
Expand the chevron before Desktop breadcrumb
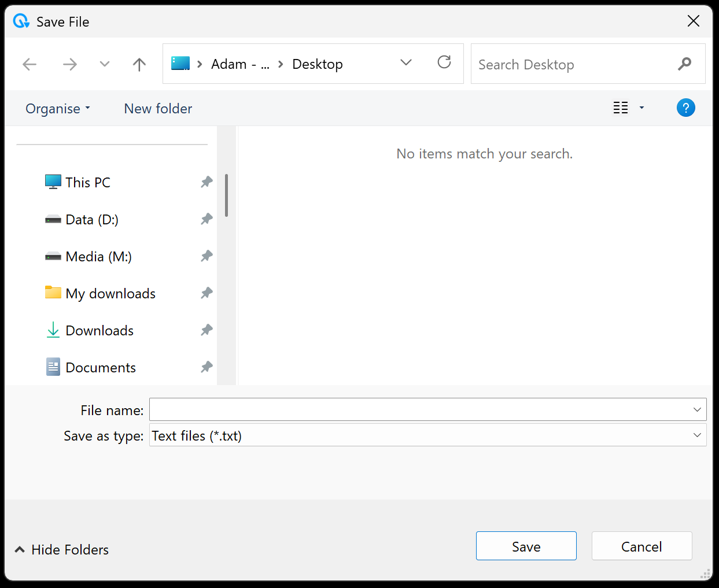[281, 64]
